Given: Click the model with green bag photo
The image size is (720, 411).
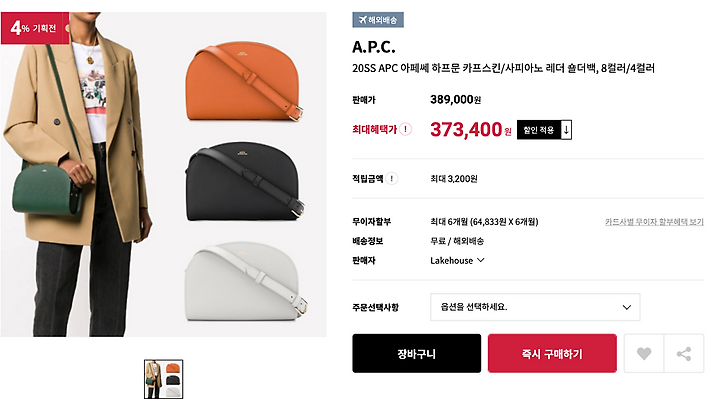Looking at the screenshot, I should click(x=78, y=175).
